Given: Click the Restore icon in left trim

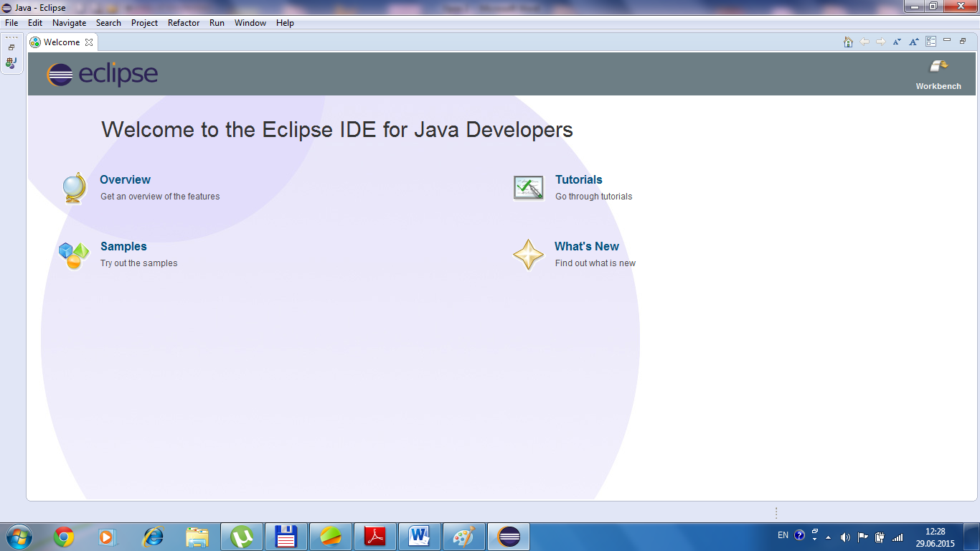Looking at the screenshot, I should pos(11,47).
